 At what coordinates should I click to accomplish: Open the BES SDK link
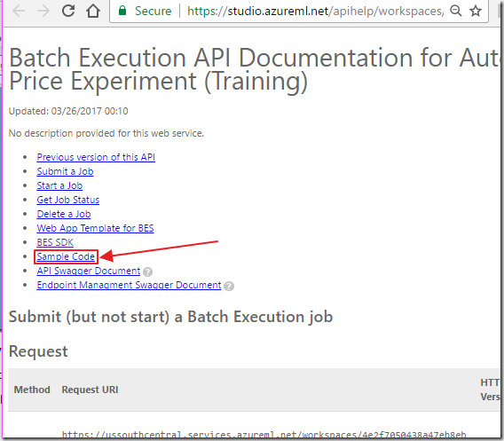pos(55,242)
